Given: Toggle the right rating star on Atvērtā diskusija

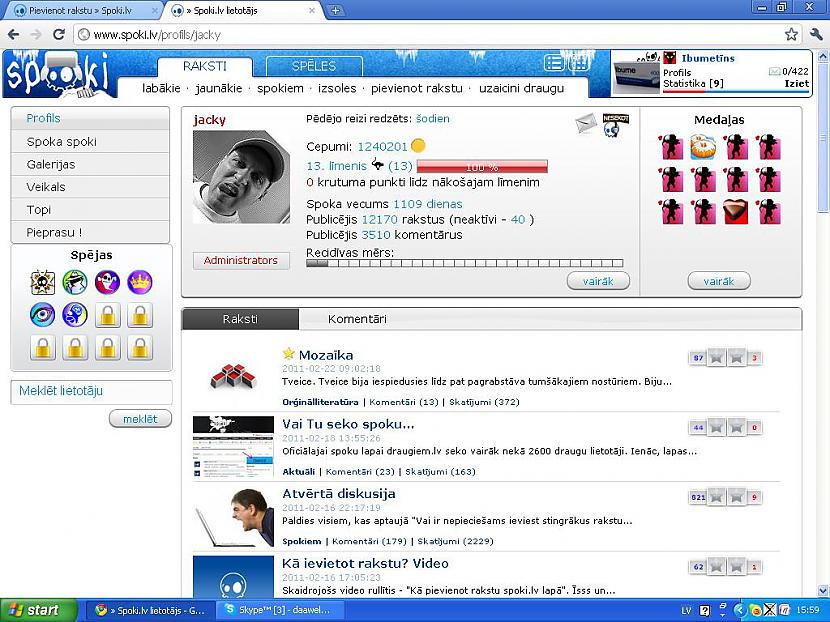Looking at the screenshot, I should pyautogui.click(x=738, y=497).
